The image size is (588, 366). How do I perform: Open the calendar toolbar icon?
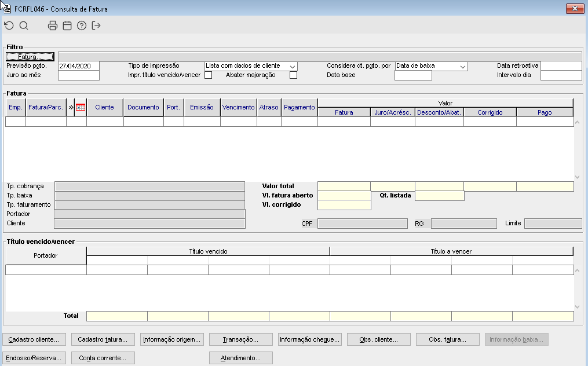(67, 25)
